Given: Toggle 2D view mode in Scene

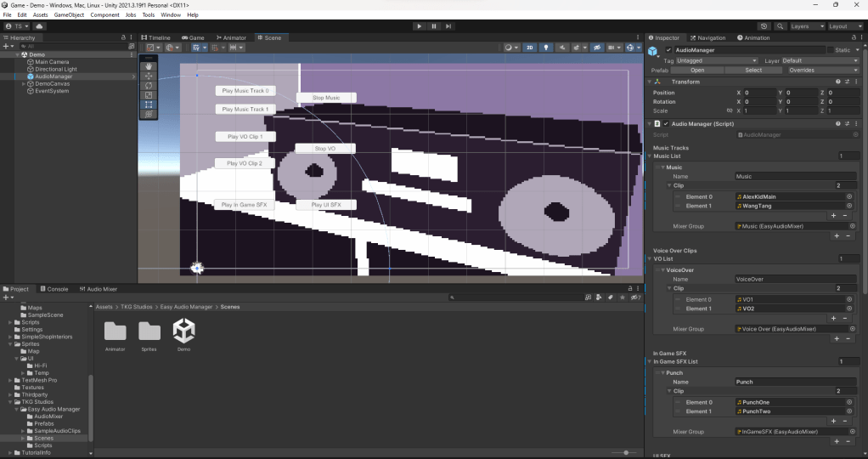Looking at the screenshot, I should click(x=530, y=48).
